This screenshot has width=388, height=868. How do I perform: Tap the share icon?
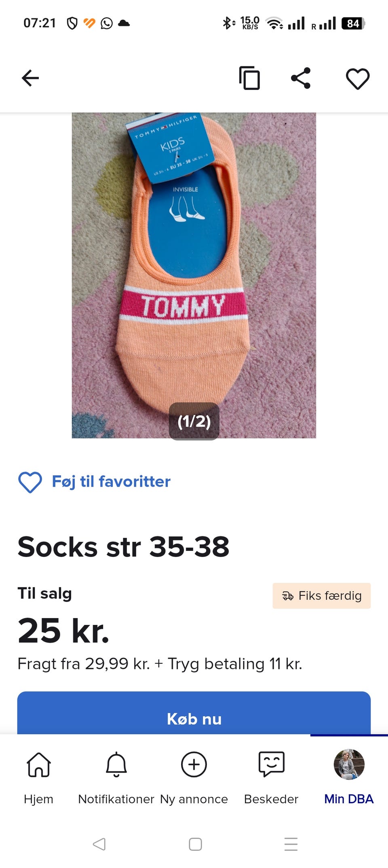tap(301, 78)
